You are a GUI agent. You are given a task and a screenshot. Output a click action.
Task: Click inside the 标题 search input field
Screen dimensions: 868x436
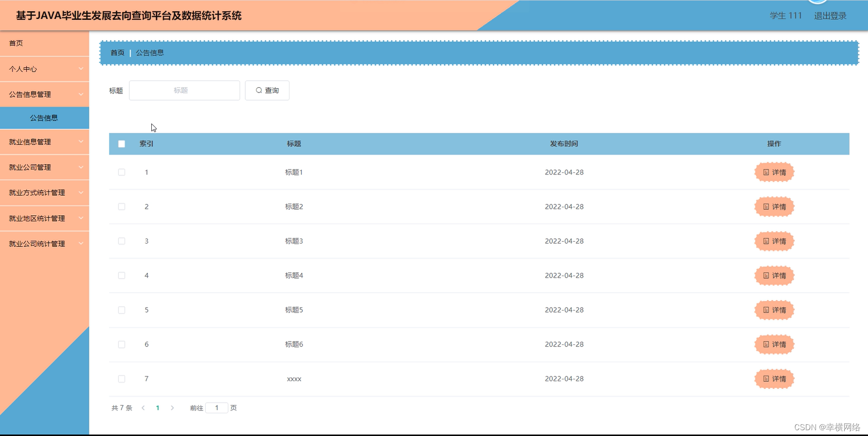184,90
